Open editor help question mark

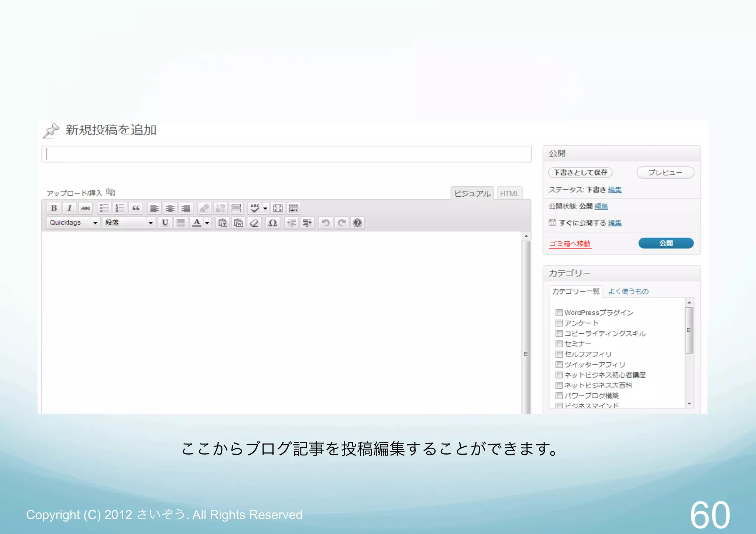tap(357, 223)
